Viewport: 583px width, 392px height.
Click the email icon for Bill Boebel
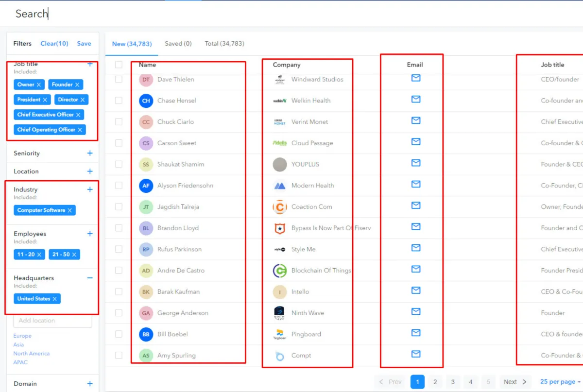point(416,333)
